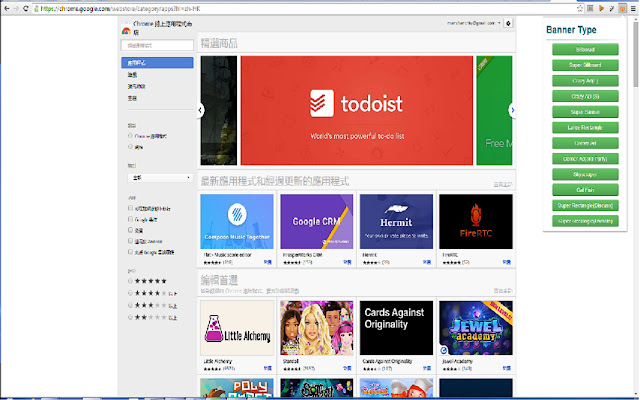Image resolution: width=640 pixels, height=400 pixels.
Task: Pick the Large Rectangle banner button
Action: [586, 126]
